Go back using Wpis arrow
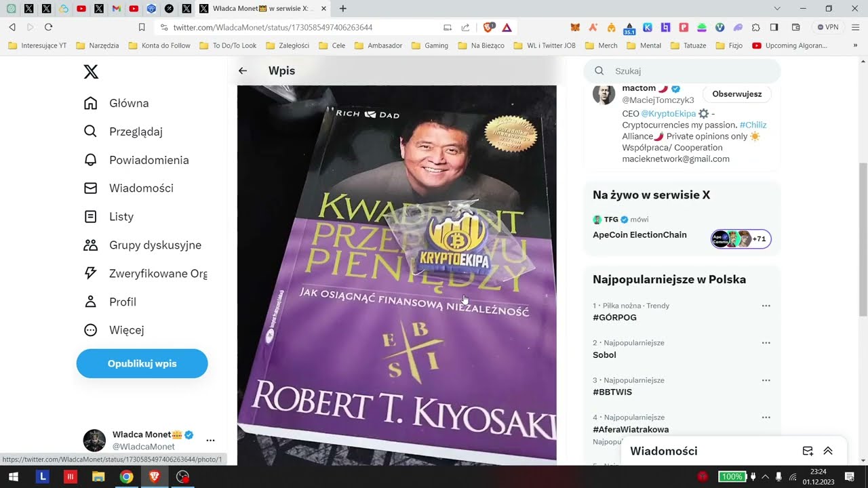Viewport: 868px width, 488px height. point(243,70)
